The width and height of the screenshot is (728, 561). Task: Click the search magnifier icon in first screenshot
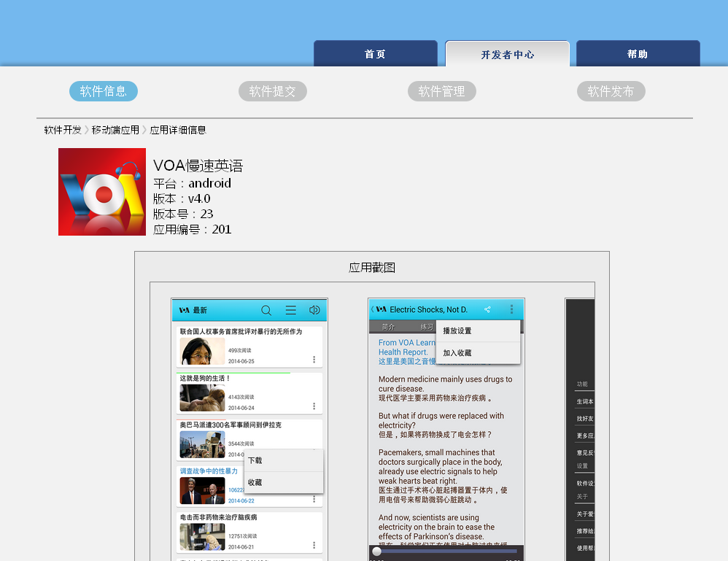click(266, 310)
